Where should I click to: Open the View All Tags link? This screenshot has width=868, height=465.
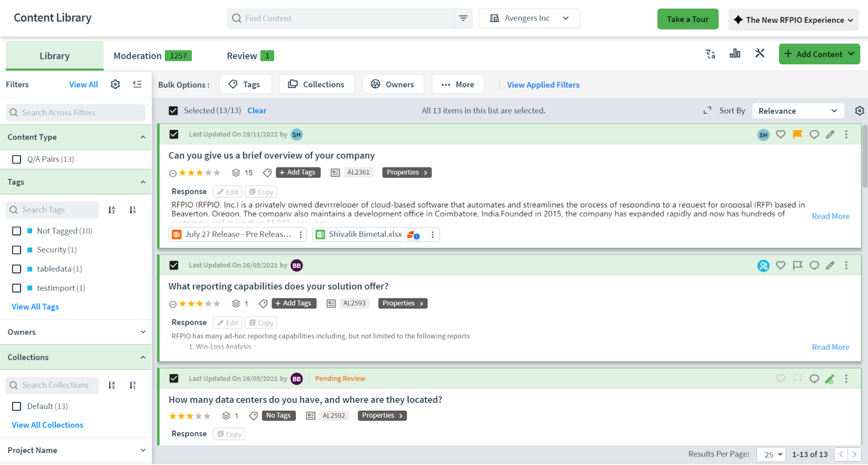(x=35, y=307)
